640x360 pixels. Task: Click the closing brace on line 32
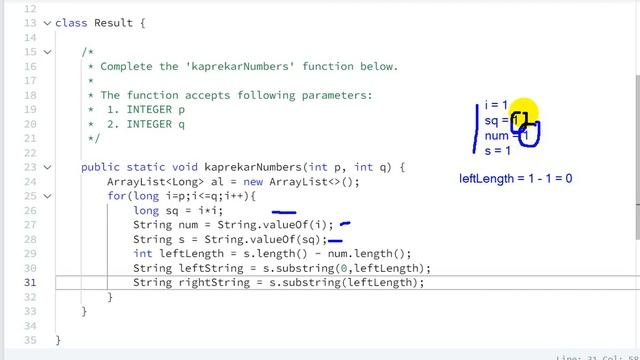[110, 297]
